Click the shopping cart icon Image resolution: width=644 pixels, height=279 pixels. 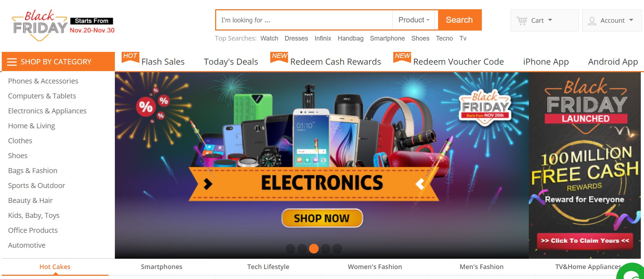tap(522, 21)
